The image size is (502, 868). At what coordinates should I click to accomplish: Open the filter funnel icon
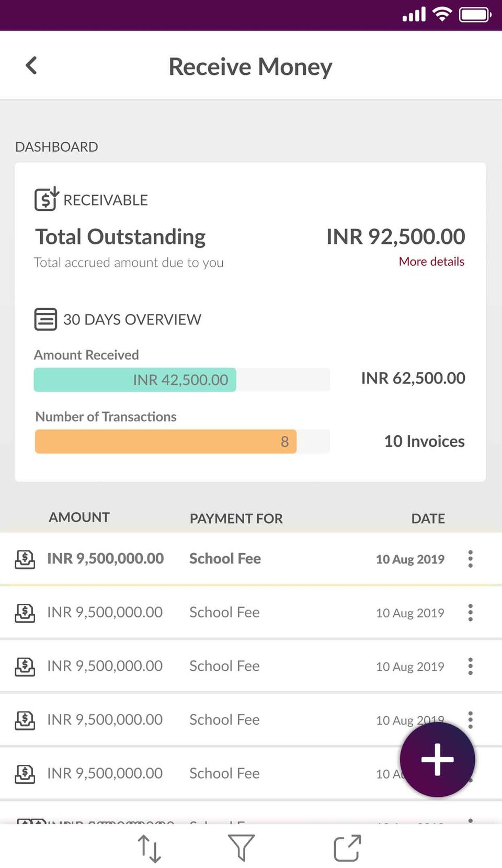241,848
